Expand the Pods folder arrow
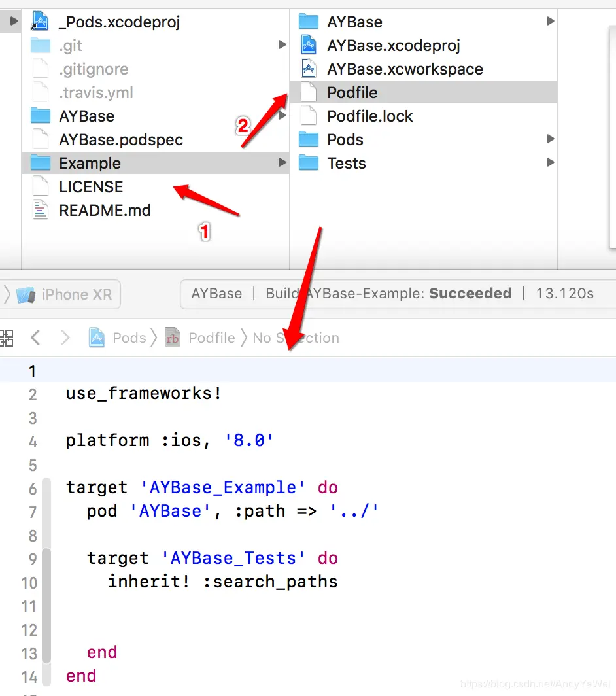Screen dimensions: 616x696 pyautogui.click(x=550, y=139)
